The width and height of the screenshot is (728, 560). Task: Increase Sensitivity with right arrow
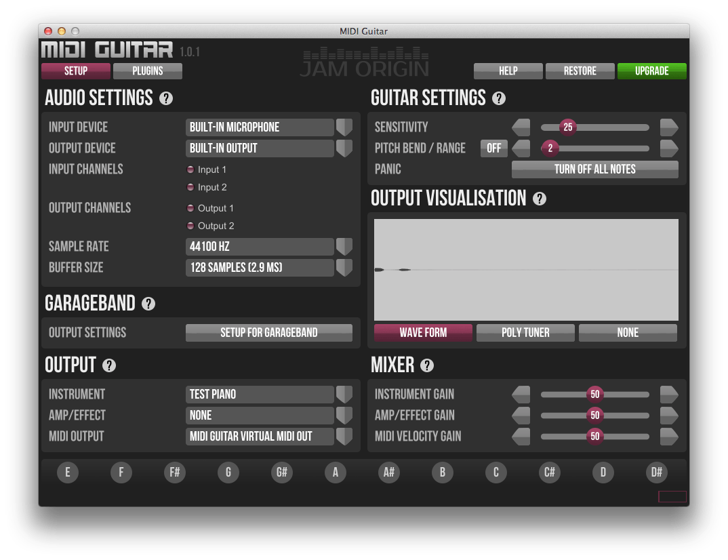point(669,127)
